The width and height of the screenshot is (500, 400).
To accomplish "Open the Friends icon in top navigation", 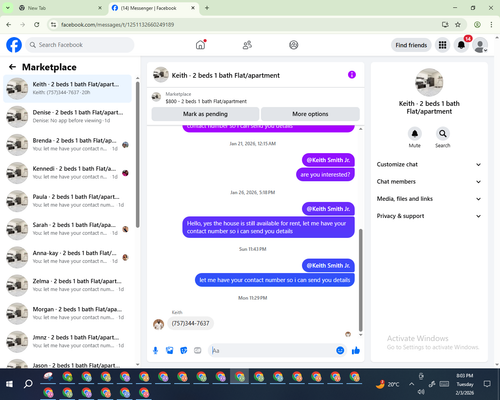I will coord(247,45).
